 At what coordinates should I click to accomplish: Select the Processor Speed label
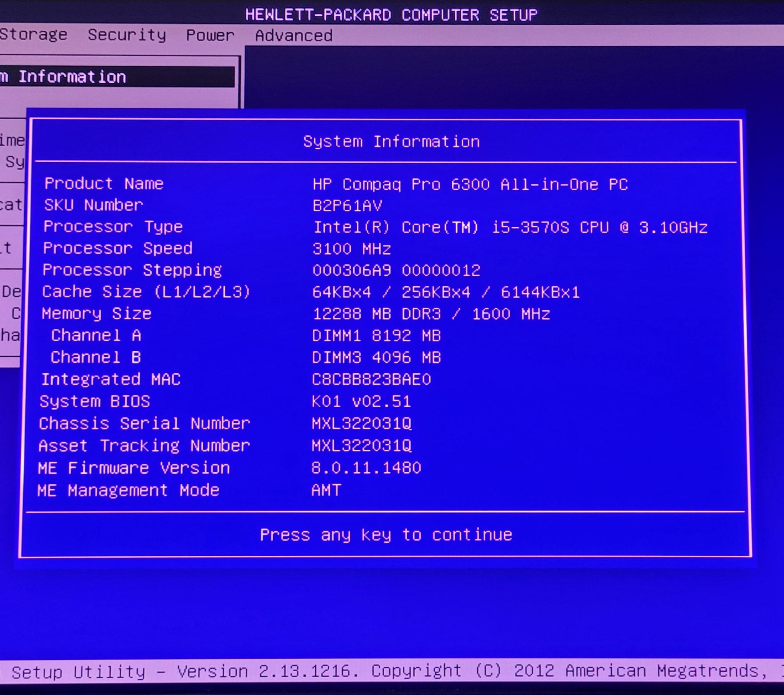click(118, 248)
